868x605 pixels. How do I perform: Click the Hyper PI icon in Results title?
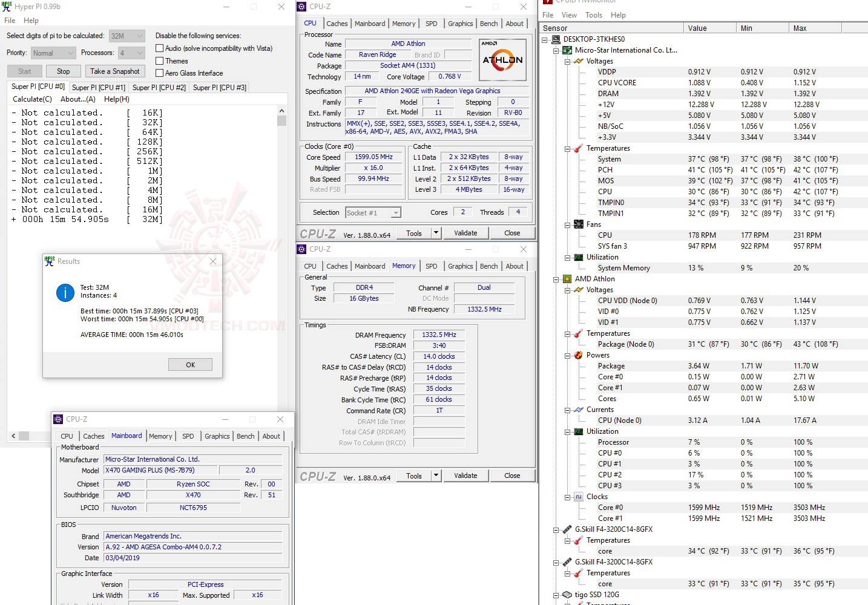pos(50,261)
